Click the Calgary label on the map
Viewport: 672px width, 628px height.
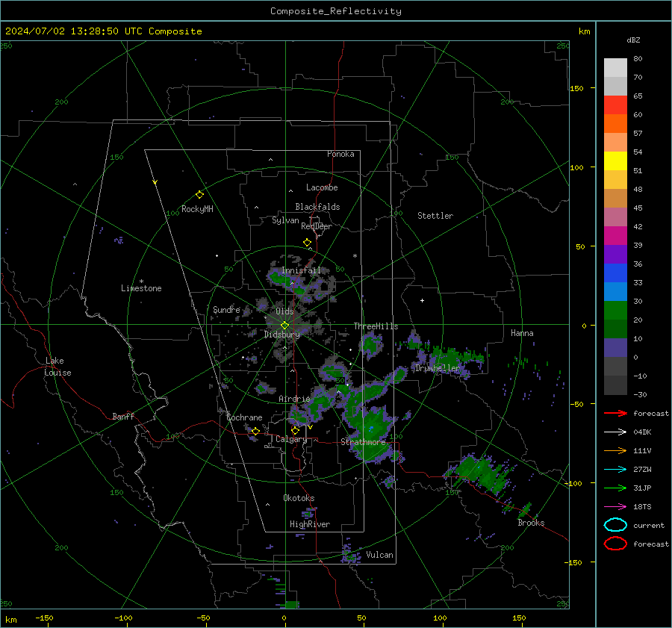tap(291, 439)
